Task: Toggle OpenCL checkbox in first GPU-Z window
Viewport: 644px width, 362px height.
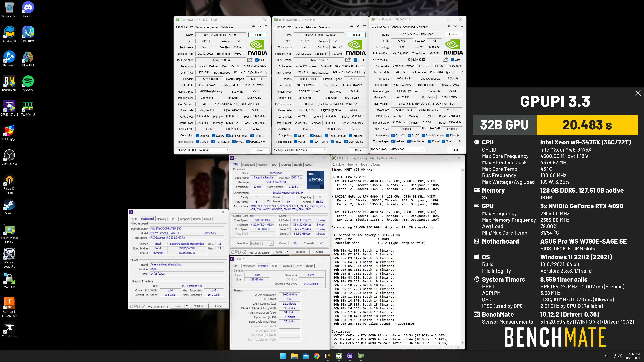Action: tap(197, 136)
